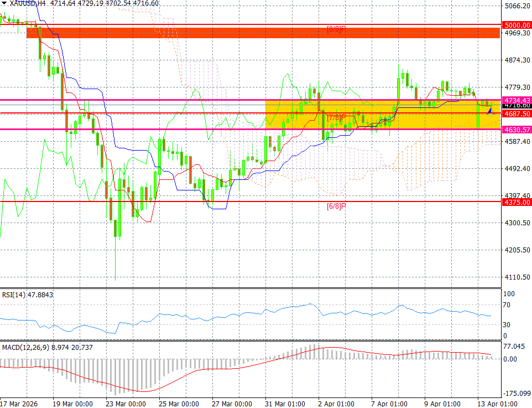Click the 4779.30 price scale value
This screenshot has width=532, height=408.
(x=518, y=87)
